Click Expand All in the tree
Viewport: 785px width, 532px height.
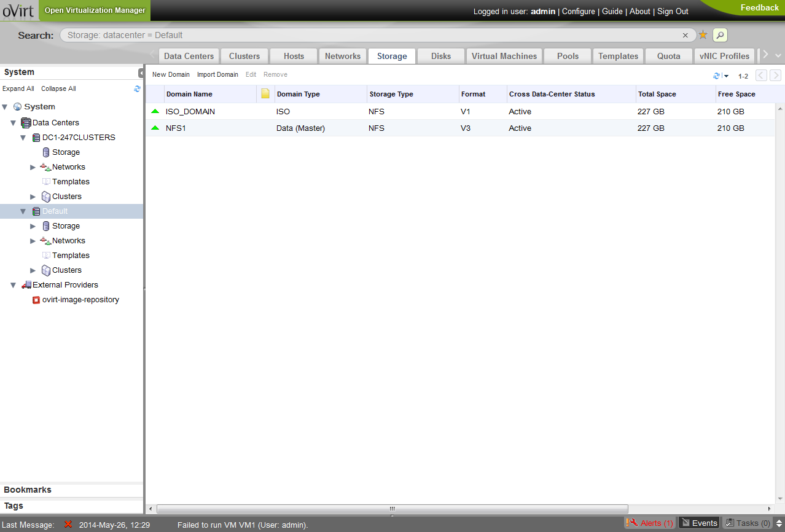(x=18, y=88)
